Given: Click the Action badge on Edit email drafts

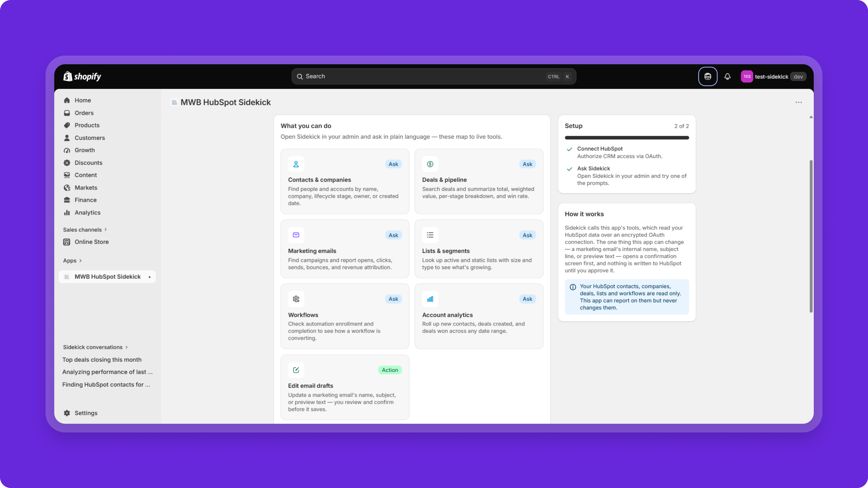Looking at the screenshot, I should coord(390,370).
